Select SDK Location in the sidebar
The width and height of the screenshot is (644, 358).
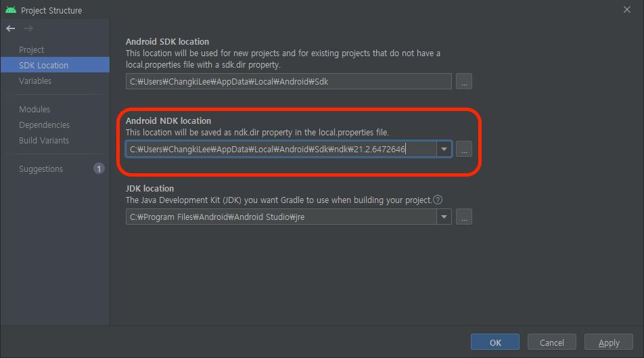click(55, 65)
